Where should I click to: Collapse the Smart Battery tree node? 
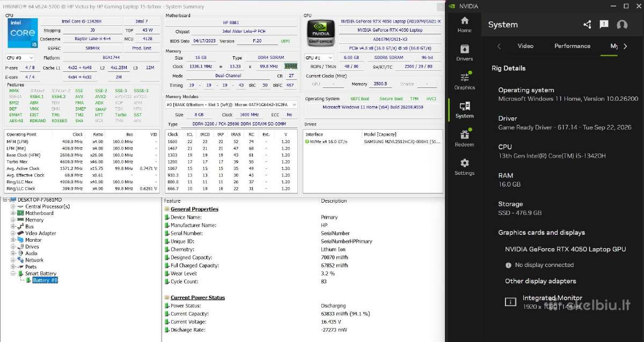click(x=13, y=273)
